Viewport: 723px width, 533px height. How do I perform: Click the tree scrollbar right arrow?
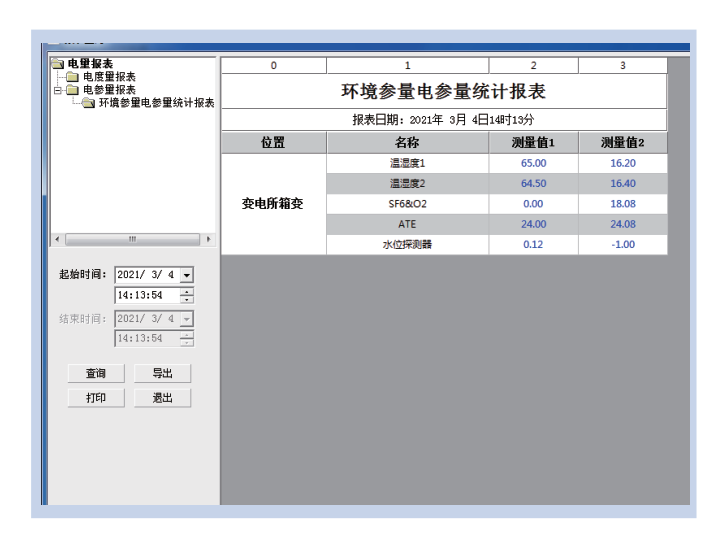209,239
